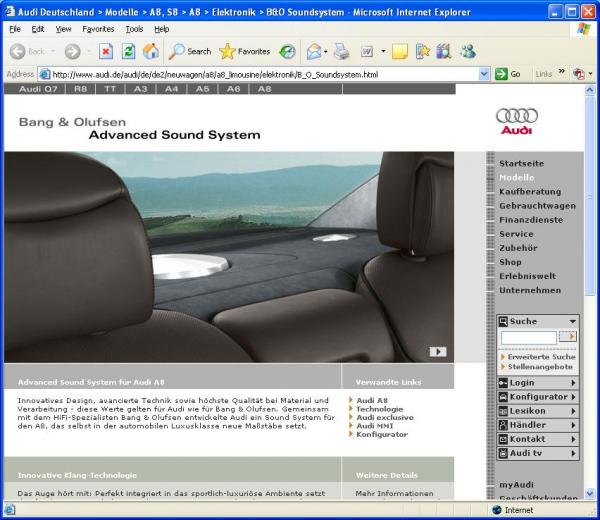
Task: Play the next image slide arrow
Action: (437, 351)
